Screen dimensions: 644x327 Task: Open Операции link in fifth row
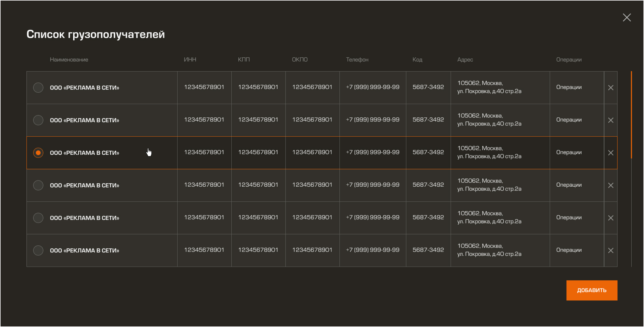569,217
